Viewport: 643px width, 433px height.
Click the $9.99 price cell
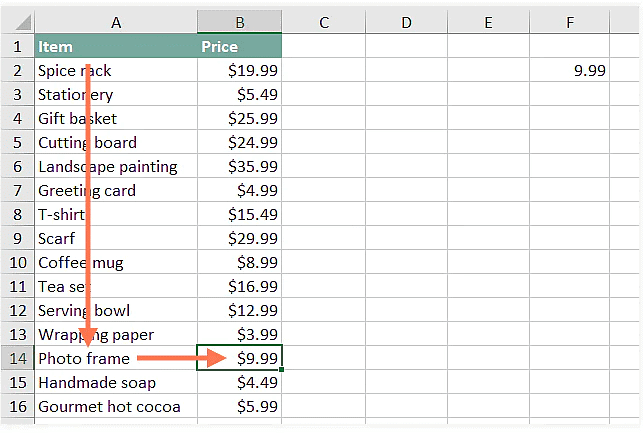point(240,358)
